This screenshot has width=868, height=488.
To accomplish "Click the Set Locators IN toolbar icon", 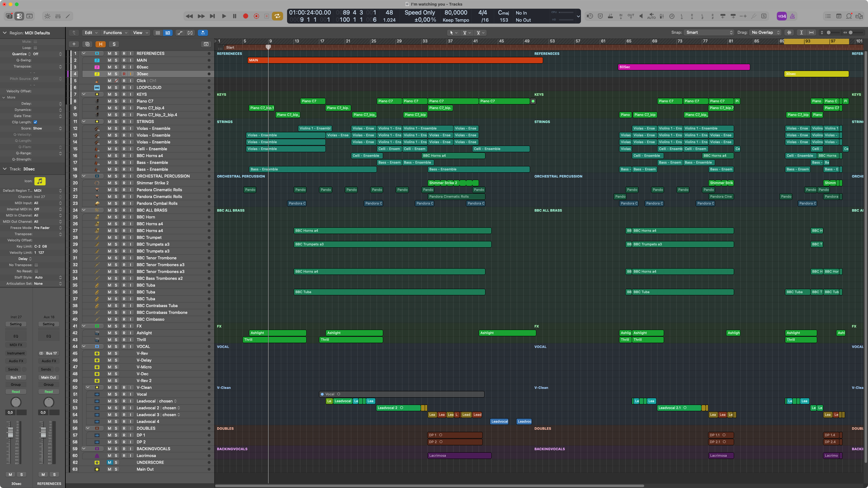I will pyautogui.click(x=621, y=16).
